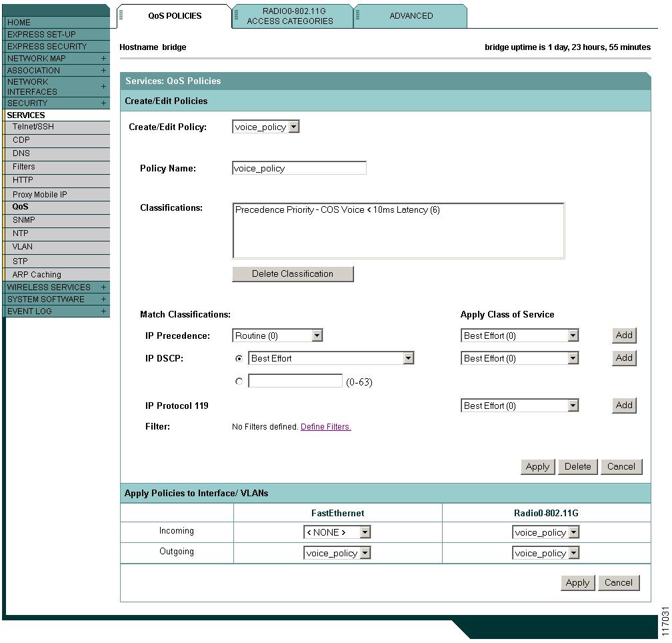Add the IP Precedence classification
The height and width of the screenshot is (643, 672).
click(x=624, y=336)
